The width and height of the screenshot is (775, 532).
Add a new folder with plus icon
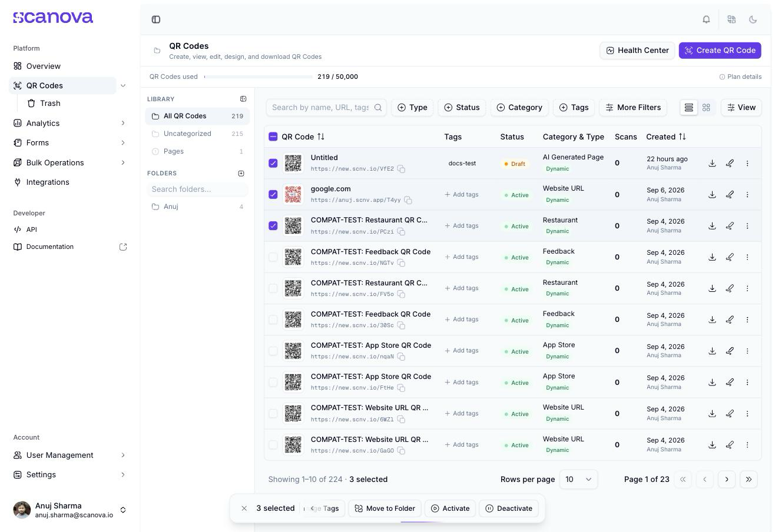[x=241, y=173]
